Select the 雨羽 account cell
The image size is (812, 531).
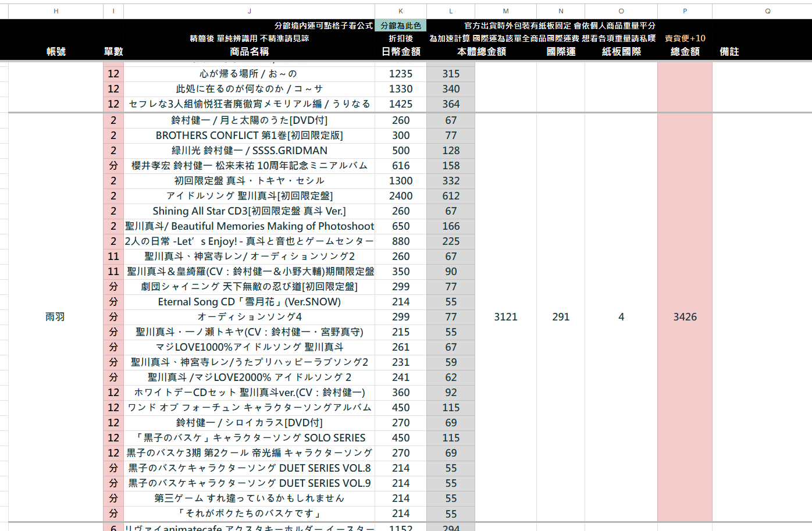pyautogui.click(x=56, y=317)
